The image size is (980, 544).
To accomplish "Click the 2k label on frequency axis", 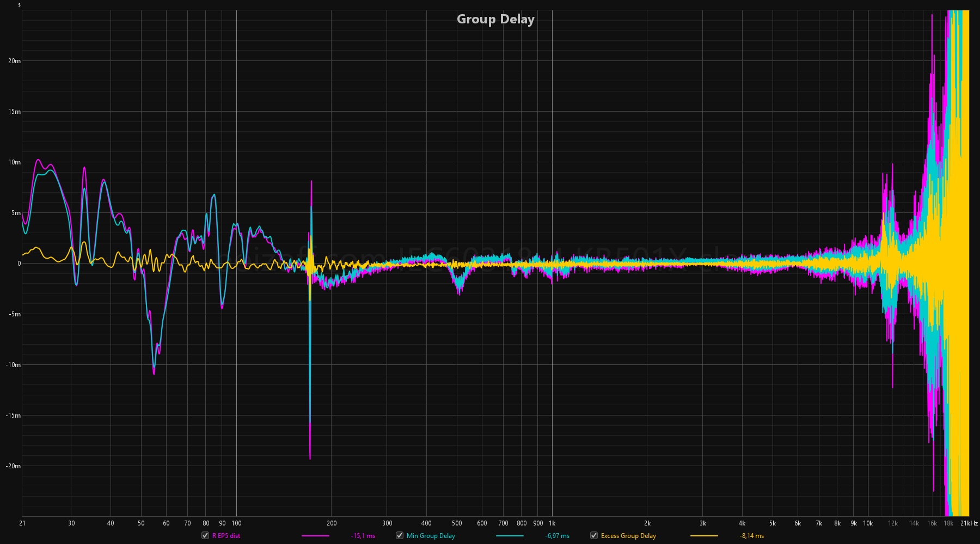I will coord(647,523).
